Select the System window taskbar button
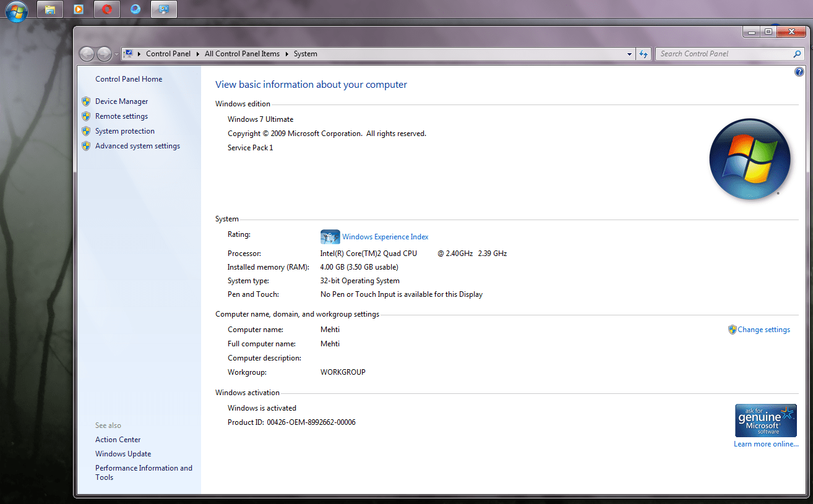The image size is (813, 504). [x=164, y=9]
